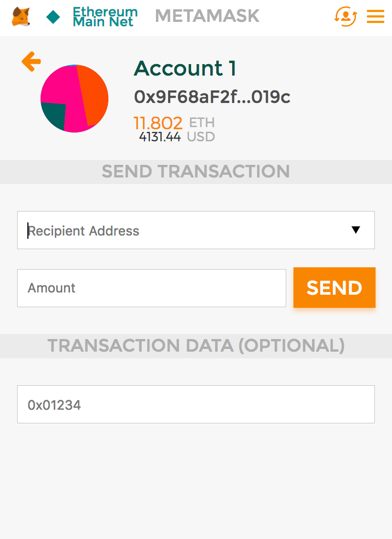Click the 4131.44 dollar value figure
Image resolution: width=392 pixels, height=539 pixels.
pyautogui.click(x=160, y=137)
